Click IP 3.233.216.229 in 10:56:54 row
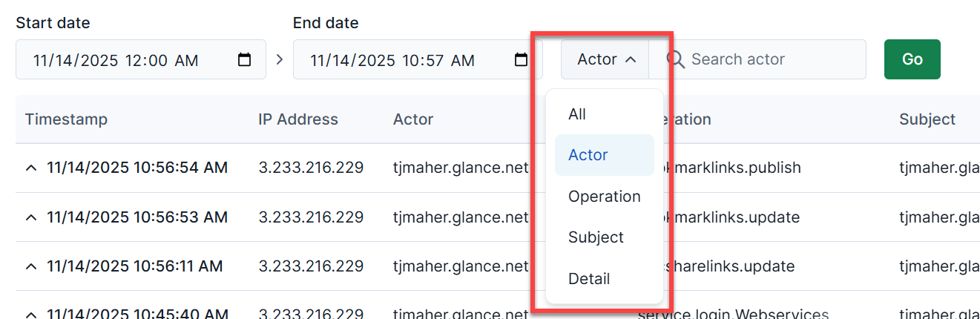 [311, 168]
